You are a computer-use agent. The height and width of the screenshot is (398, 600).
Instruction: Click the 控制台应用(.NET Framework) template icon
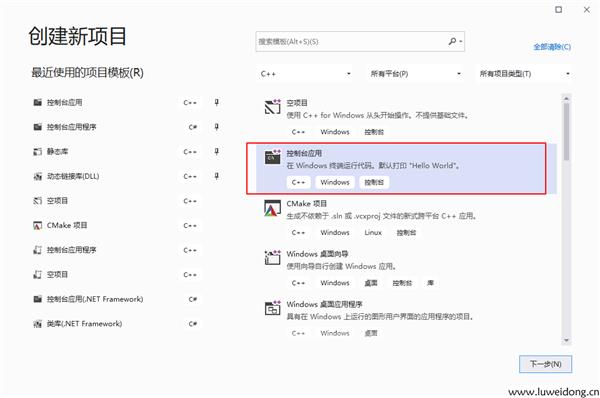click(38, 299)
